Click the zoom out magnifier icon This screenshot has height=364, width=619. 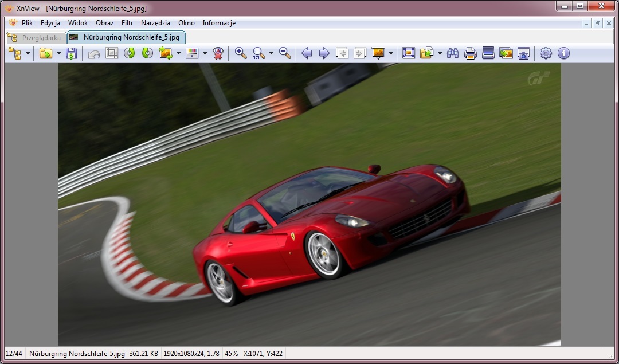pos(285,53)
